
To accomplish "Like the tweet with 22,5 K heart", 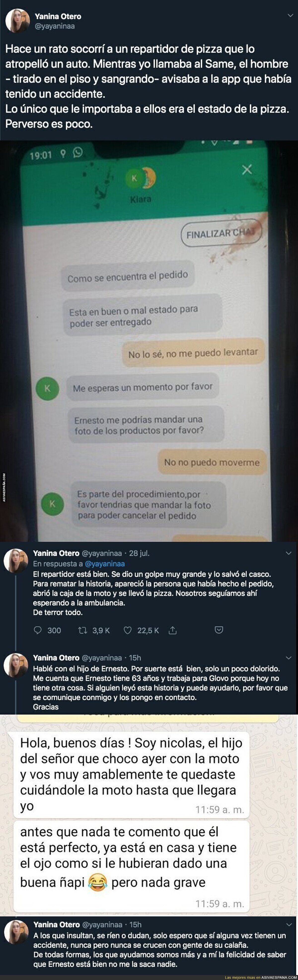I will pos(128,630).
